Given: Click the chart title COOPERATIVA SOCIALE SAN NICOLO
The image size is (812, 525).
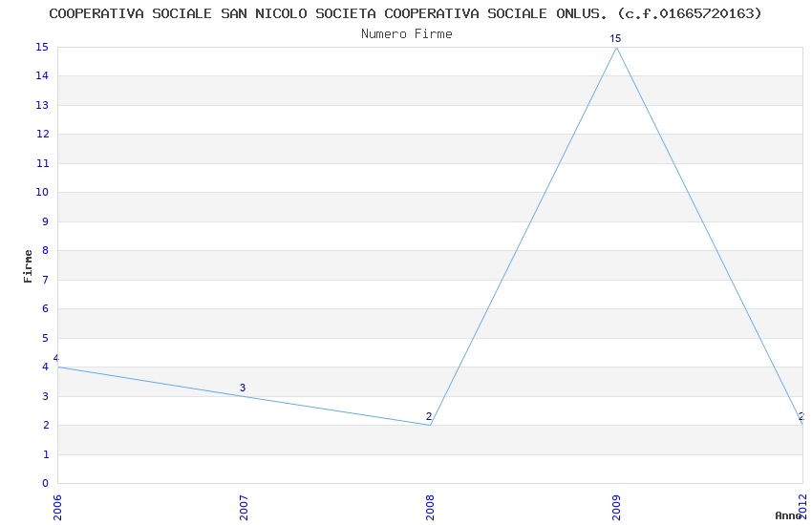Looking at the screenshot, I should 405,13.
